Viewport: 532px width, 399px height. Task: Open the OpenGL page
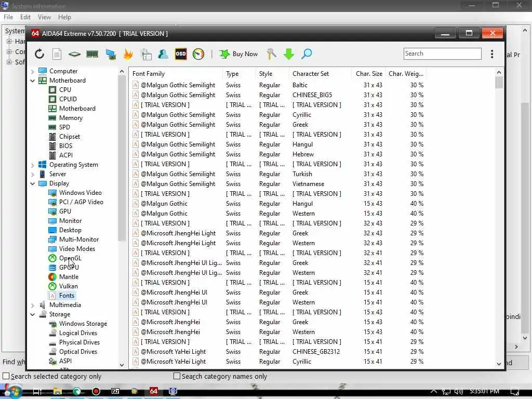click(x=70, y=258)
